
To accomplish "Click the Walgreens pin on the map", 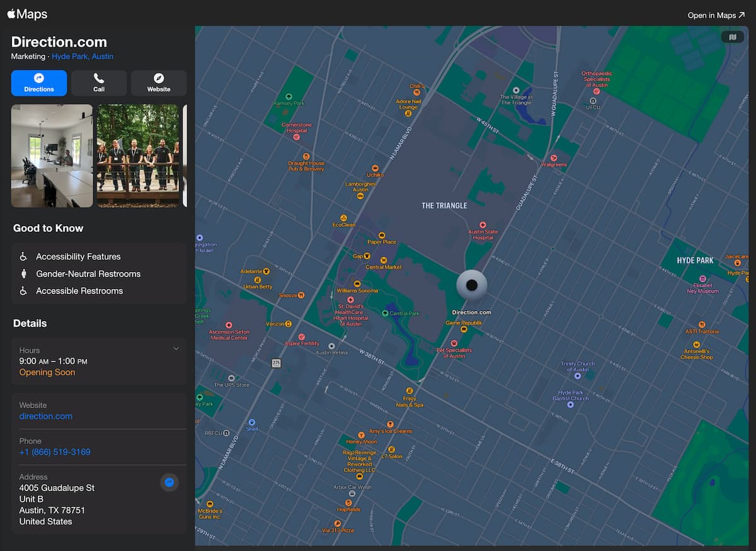I will point(554,158).
